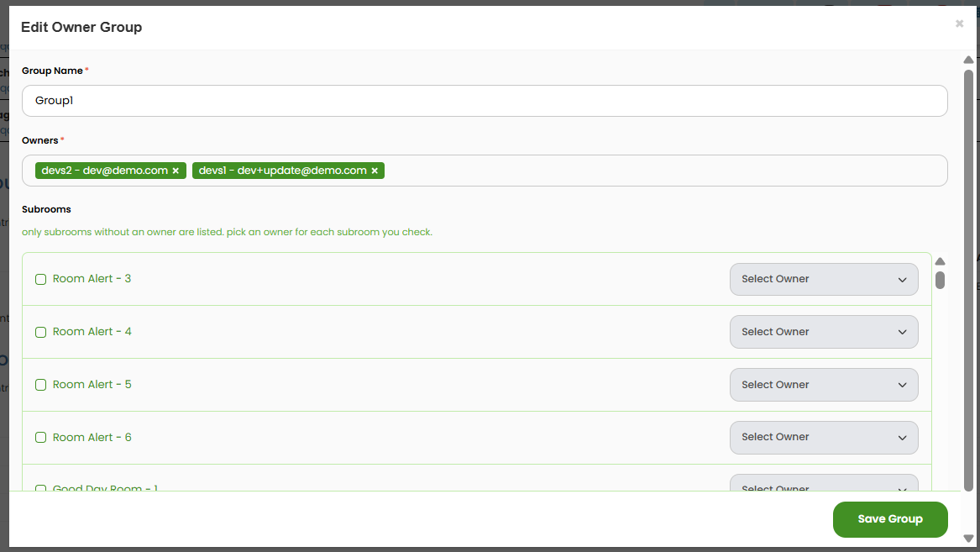Image resolution: width=980 pixels, height=552 pixels.
Task: Click the subrooms list scroll-up arrow
Action: [x=940, y=261]
